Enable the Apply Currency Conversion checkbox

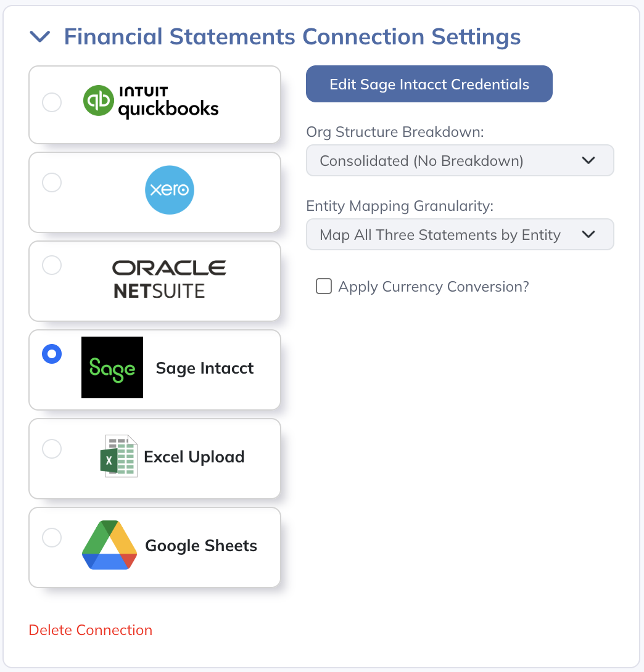click(x=324, y=287)
